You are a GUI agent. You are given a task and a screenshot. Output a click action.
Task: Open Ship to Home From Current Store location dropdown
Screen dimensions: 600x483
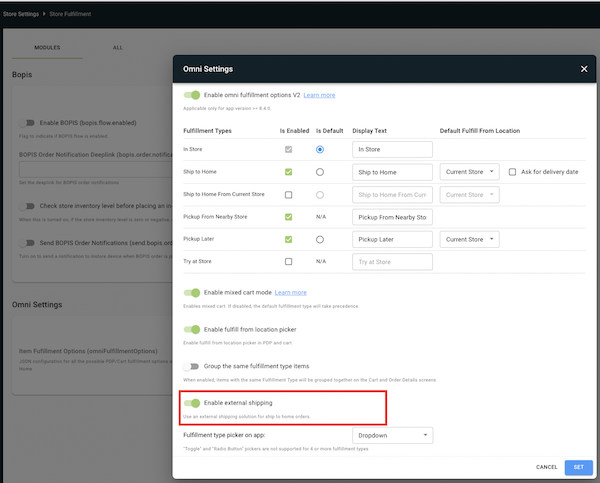click(x=470, y=195)
